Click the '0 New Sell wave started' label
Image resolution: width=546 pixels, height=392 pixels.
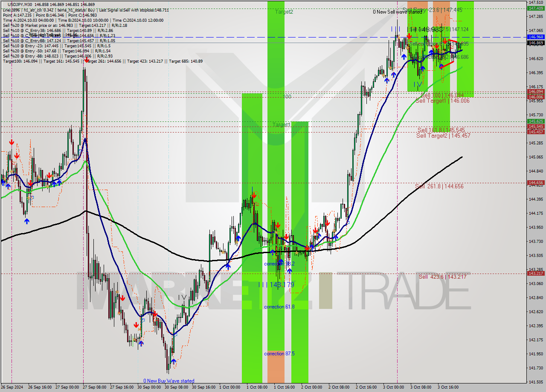[397, 12]
